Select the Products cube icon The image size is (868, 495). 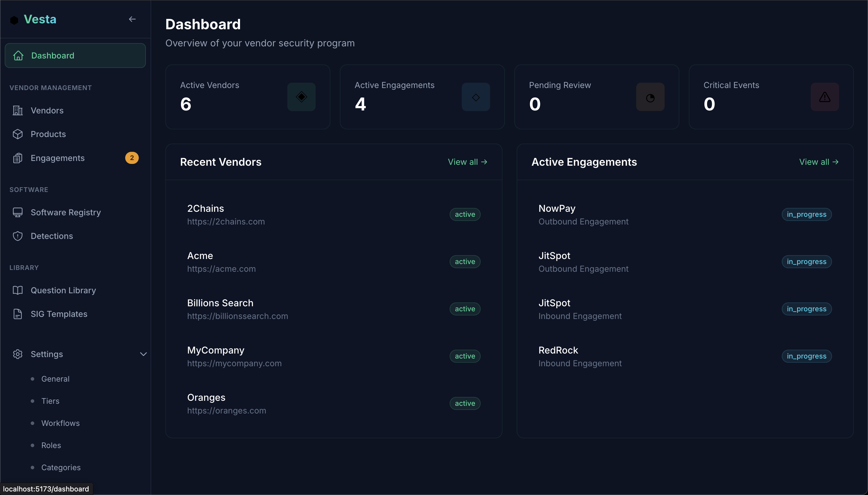[18, 134]
